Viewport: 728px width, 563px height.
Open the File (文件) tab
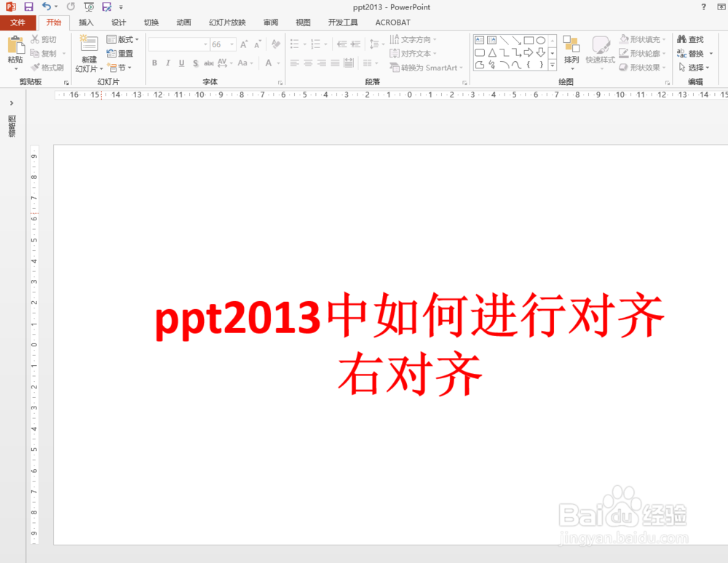17,23
